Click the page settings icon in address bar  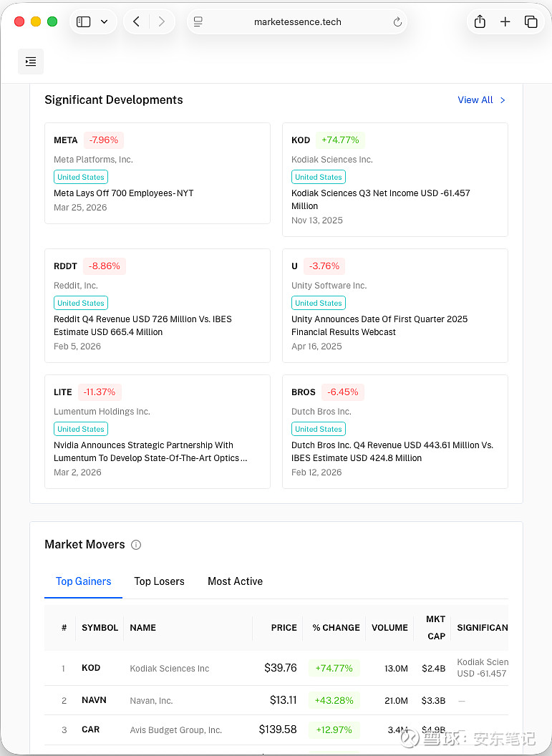click(x=199, y=22)
